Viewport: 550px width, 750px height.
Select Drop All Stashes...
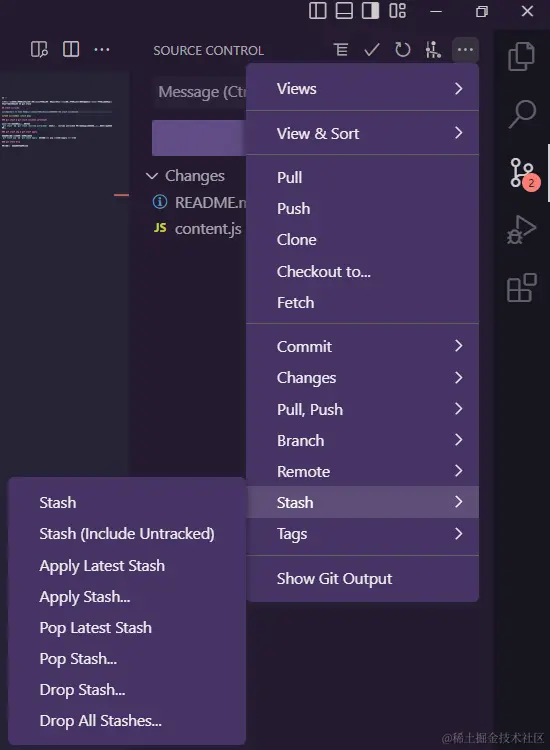pos(127,720)
